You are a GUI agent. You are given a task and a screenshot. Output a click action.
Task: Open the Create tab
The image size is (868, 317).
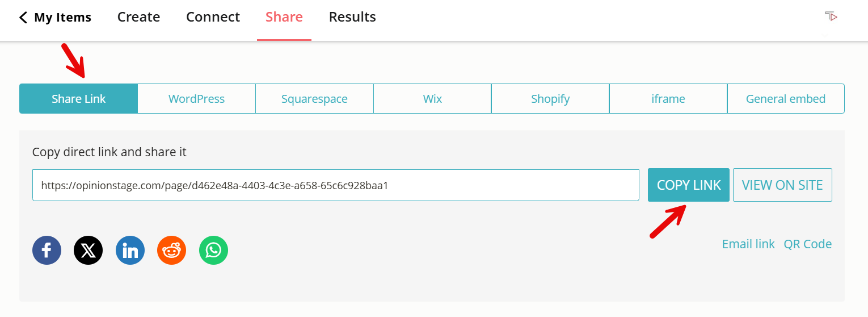coord(138,17)
